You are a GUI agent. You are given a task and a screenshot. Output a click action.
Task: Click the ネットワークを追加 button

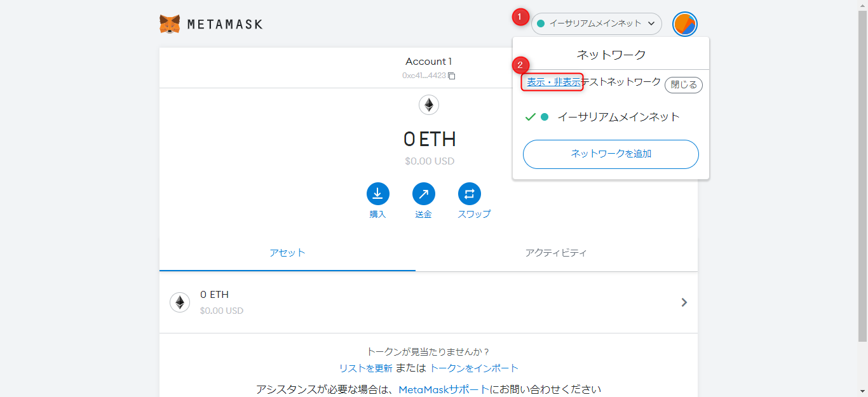click(x=611, y=154)
